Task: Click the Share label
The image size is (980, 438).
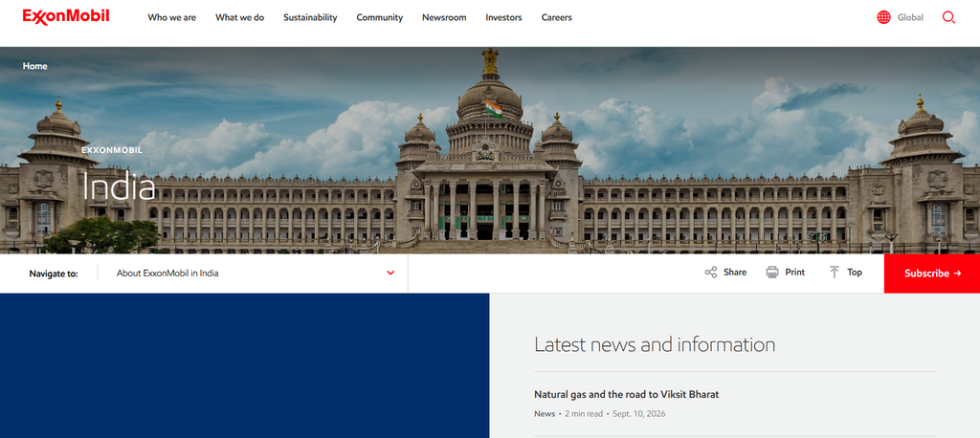Action: pos(735,273)
